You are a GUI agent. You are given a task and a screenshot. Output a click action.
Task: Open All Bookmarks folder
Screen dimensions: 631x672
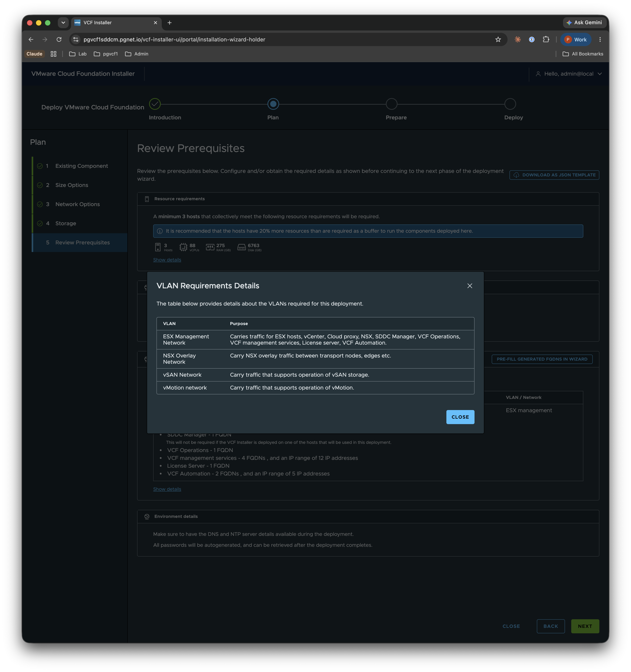[x=583, y=54]
